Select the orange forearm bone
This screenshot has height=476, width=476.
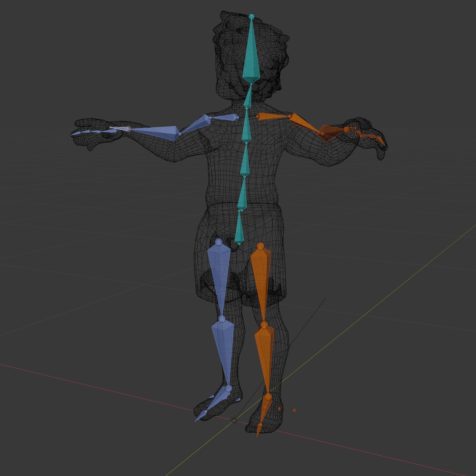[x=332, y=133]
